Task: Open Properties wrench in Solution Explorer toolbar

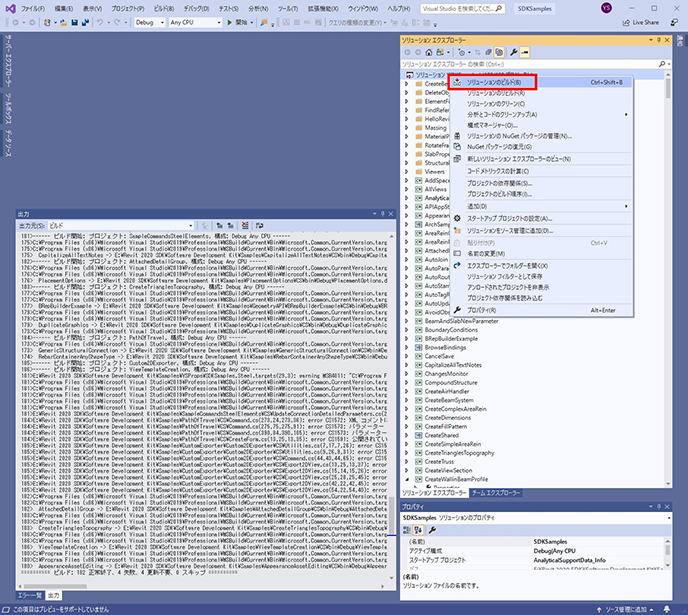Action: coord(513,52)
